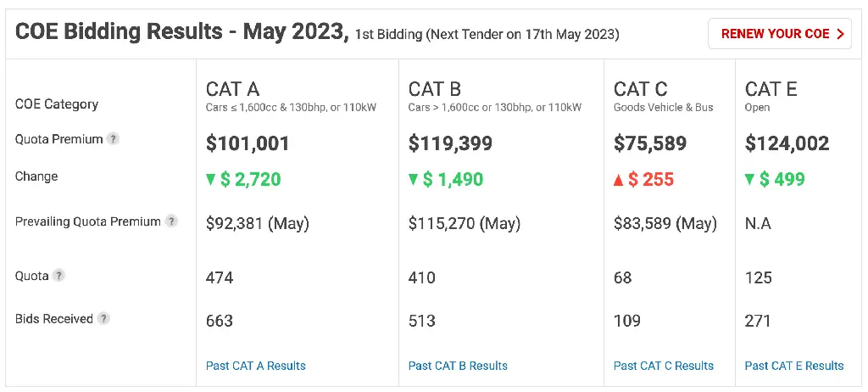Click the Quota help question mark
The height and width of the screenshot is (392, 868).
tap(59, 276)
